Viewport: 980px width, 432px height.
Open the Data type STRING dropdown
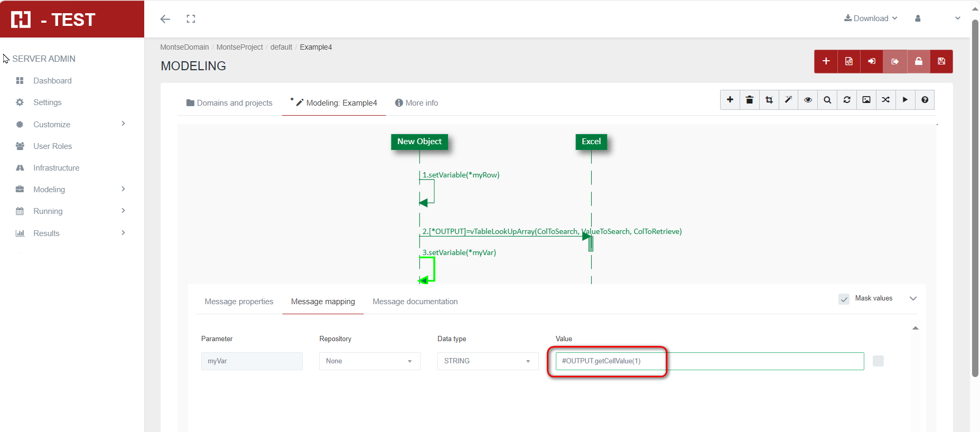[487, 361]
